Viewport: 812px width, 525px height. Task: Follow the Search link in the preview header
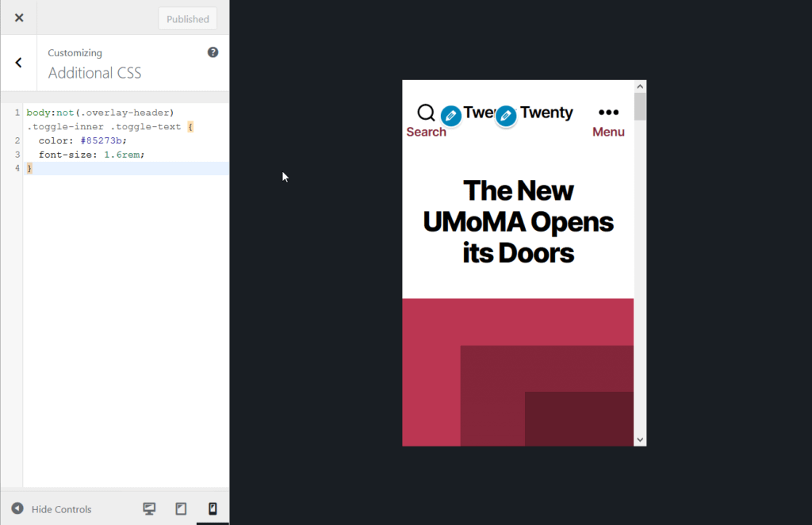pos(427,132)
